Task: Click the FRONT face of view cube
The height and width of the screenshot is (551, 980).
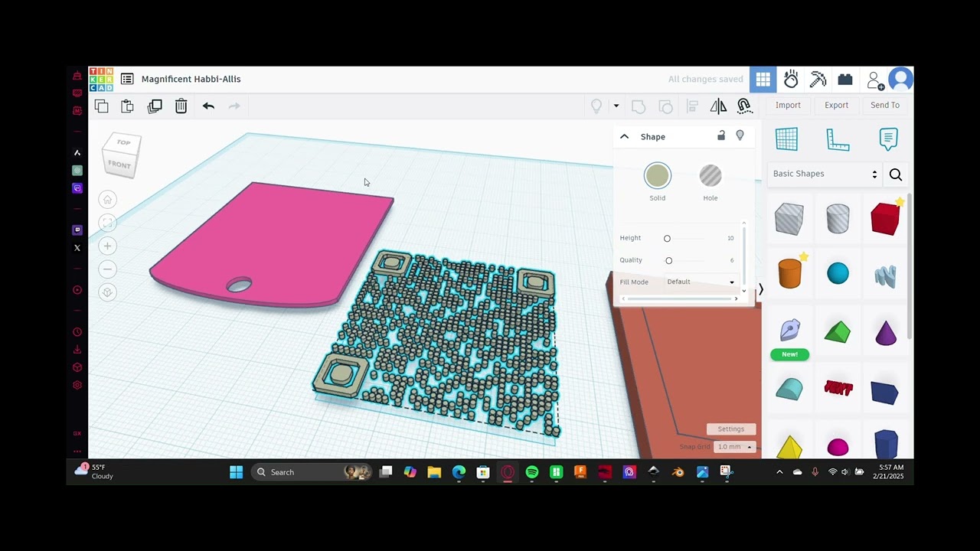Action: (119, 165)
